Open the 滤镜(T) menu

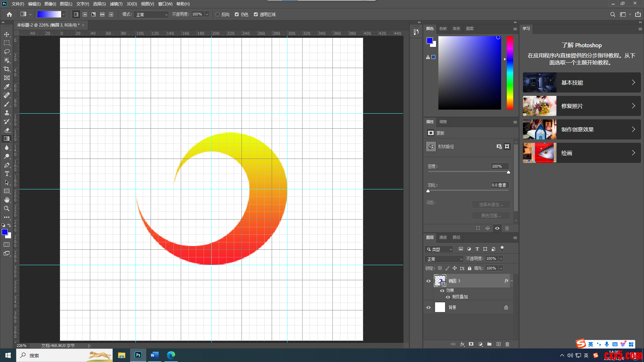(116, 4)
